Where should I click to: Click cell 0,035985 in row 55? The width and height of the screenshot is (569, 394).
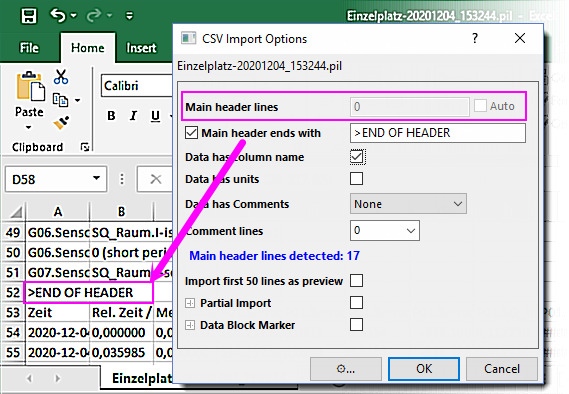tap(122, 352)
